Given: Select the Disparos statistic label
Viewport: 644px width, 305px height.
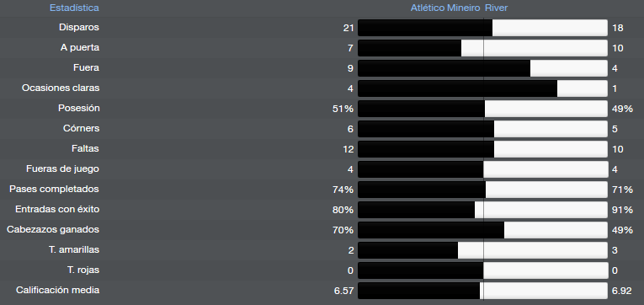Looking at the screenshot, I should pos(79,28).
